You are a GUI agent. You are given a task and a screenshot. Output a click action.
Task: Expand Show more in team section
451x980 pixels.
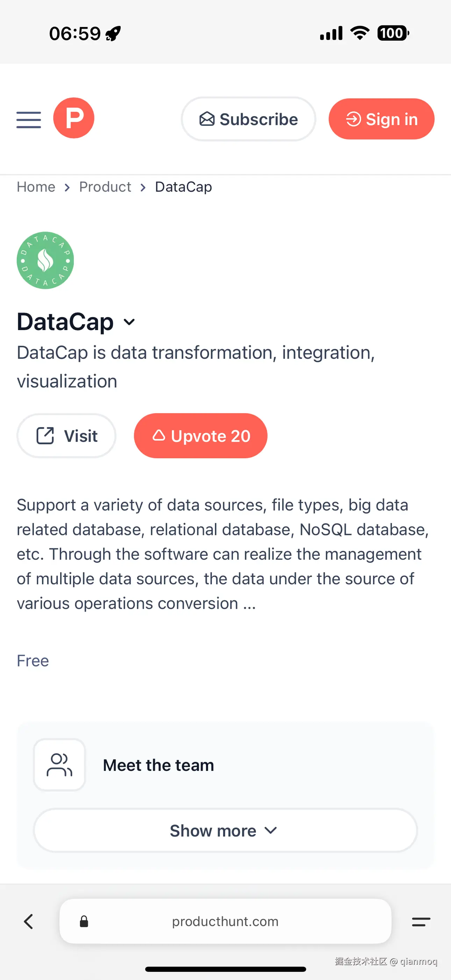coord(225,830)
